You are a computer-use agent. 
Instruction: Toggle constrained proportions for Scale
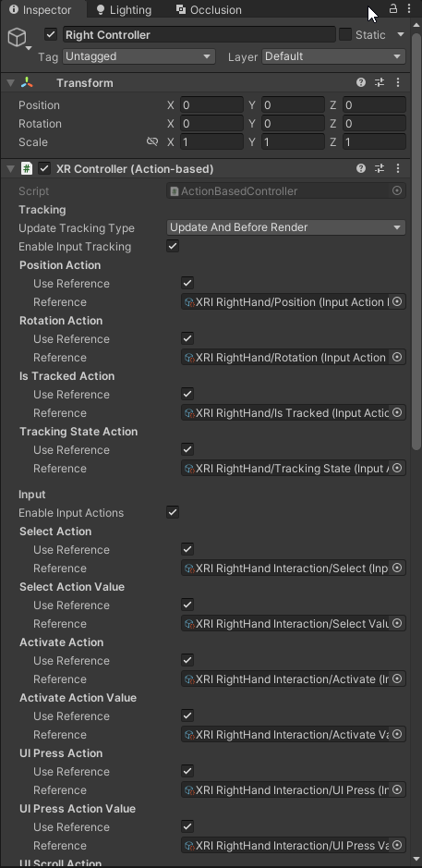[x=152, y=141]
